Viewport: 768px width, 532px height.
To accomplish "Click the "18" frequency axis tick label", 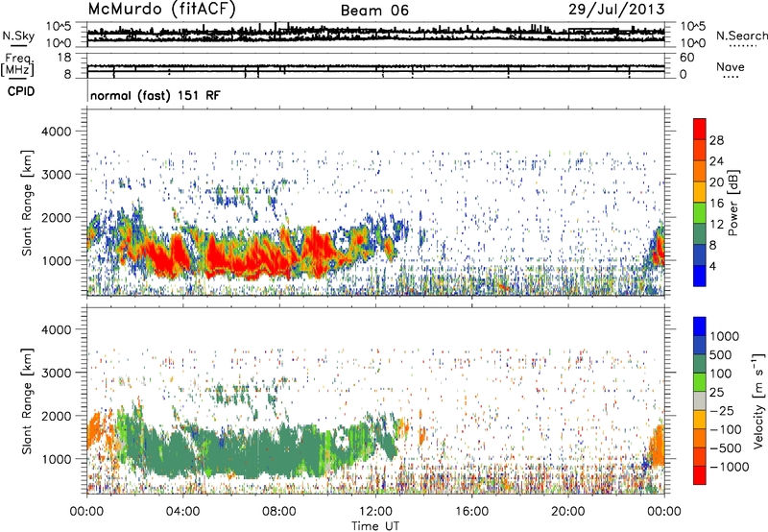I will coord(63,58).
